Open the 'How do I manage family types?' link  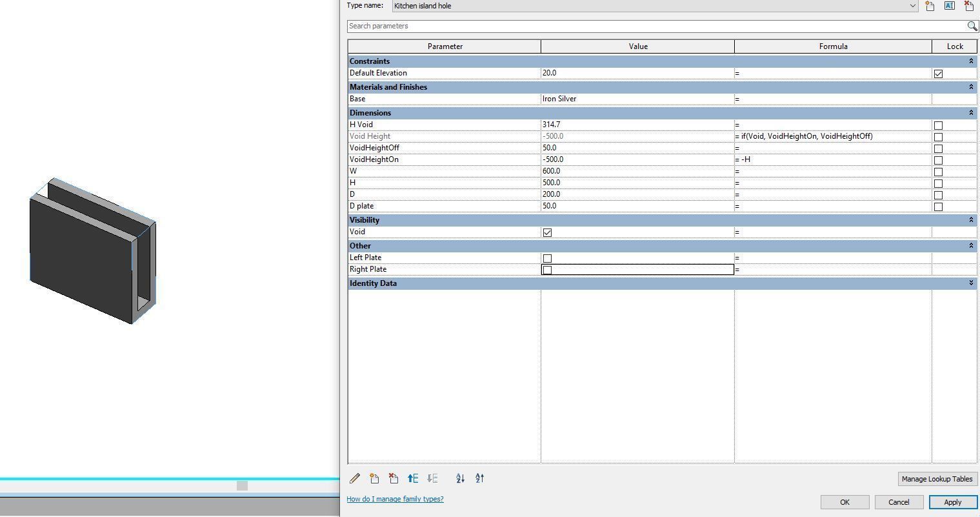pos(395,499)
